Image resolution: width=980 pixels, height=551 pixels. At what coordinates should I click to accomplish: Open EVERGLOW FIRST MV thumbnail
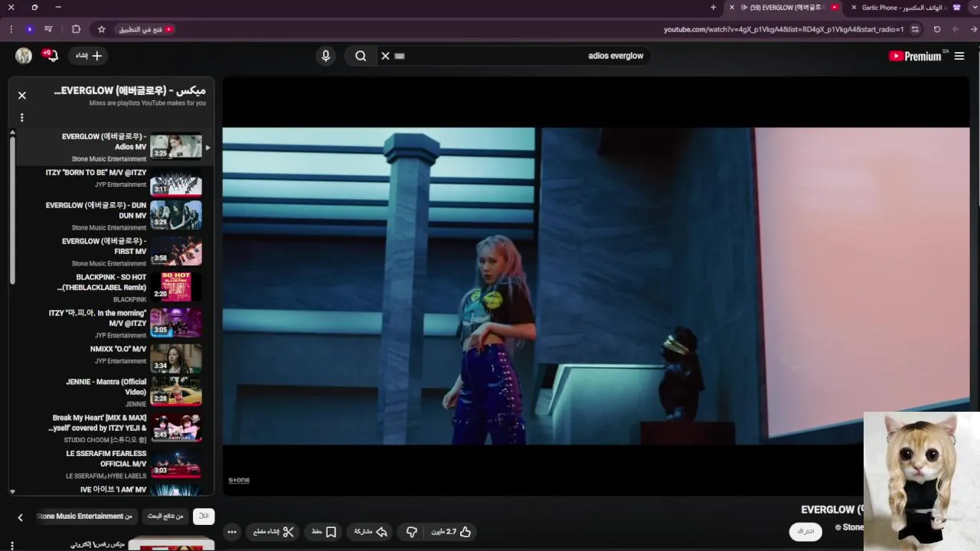[x=176, y=251]
